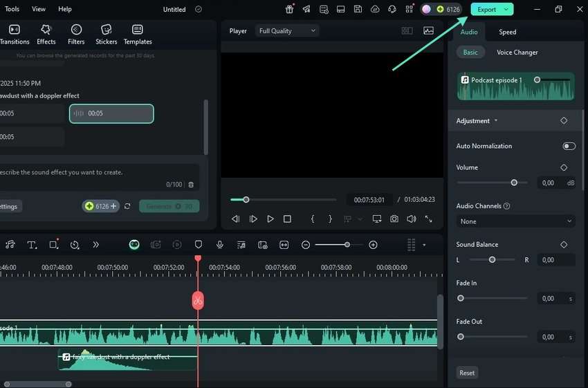Screen dimensions: 588x388
Task: Open Audio Channels None dropdown
Action: [515, 221]
